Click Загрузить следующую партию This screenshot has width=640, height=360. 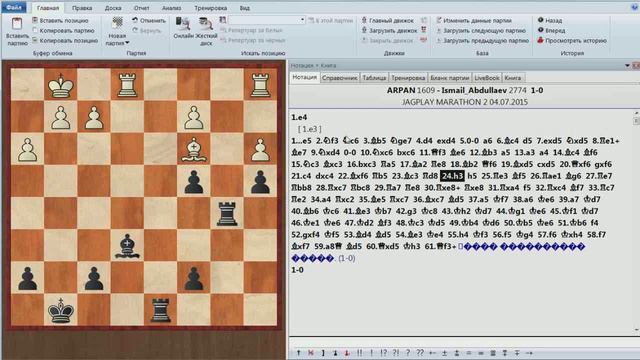480,31
